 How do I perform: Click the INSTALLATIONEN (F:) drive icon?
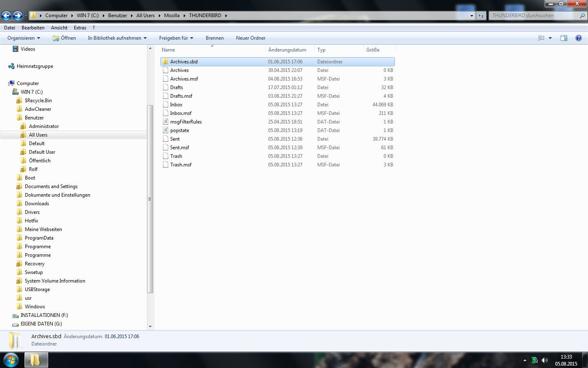[x=16, y=315]
